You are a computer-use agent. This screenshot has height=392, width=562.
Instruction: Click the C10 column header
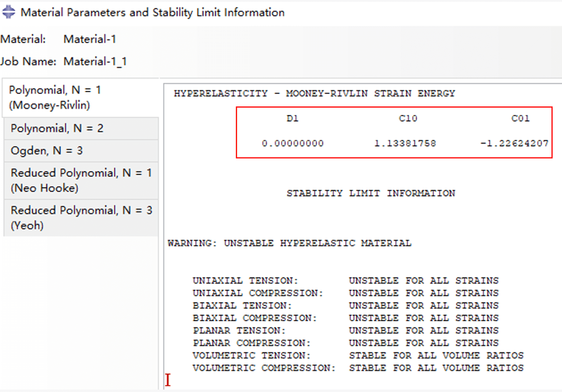tap(408, 118)
